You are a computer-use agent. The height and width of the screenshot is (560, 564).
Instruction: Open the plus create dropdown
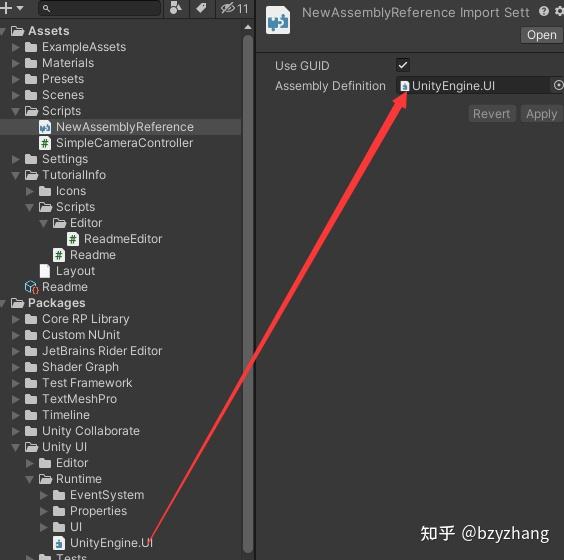12,8
